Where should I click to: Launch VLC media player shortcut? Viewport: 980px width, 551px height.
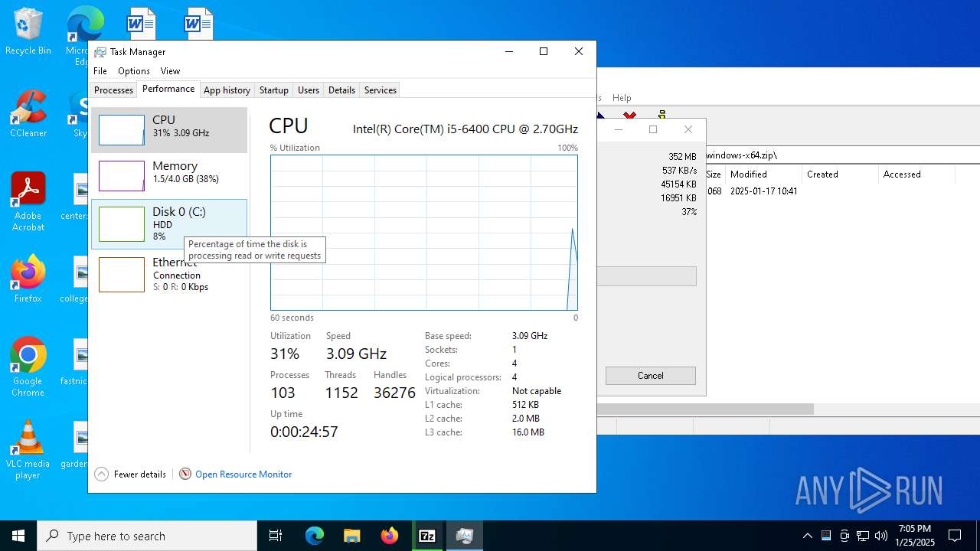[28, 450]
